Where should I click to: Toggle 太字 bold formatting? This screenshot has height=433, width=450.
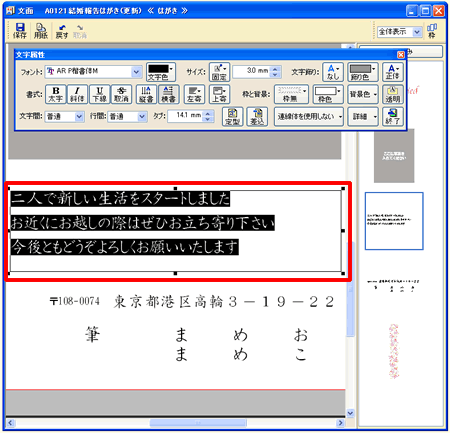pyautogui.click(x=56, y=94)
